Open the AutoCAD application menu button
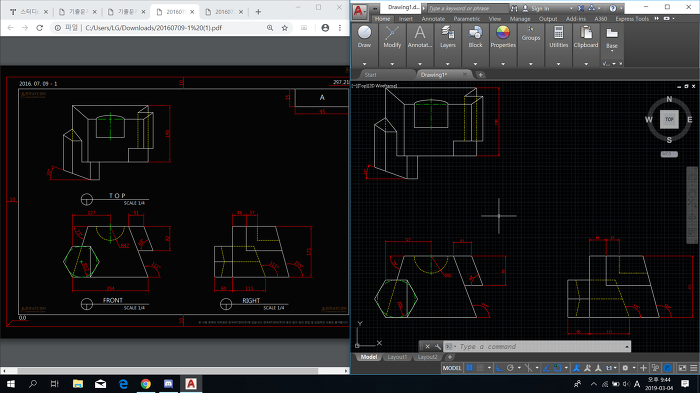This screenshot has width=700, height=393. pos(359,11)
